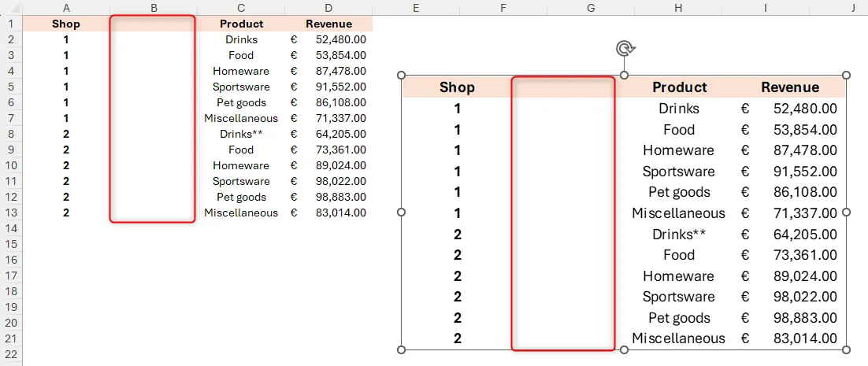Click worksheet cell C7 Miscellaneous in row 7
The height and width of the screenshot is (366, 868).
pos(241,118)
